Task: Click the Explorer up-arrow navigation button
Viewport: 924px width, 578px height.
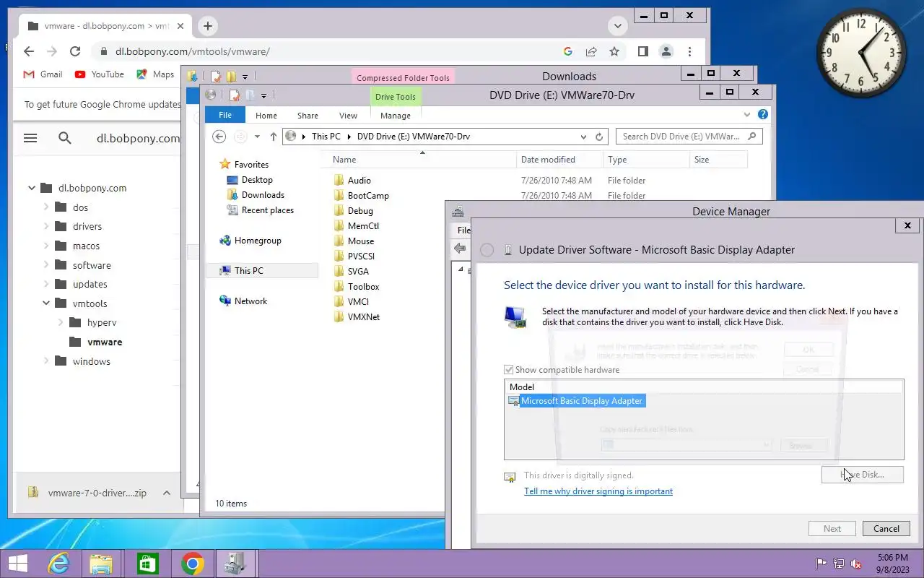Action: (x=274, y=137)
